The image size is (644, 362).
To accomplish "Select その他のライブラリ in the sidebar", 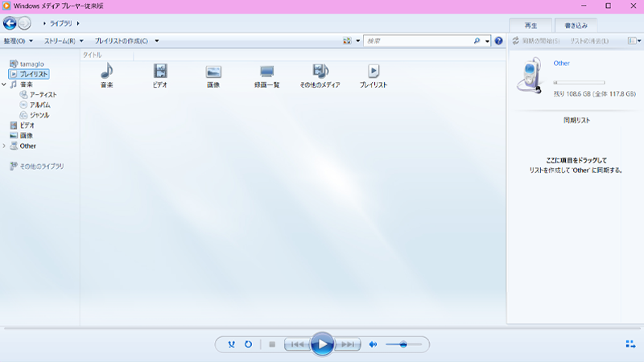I will click(x=40, y=166).
